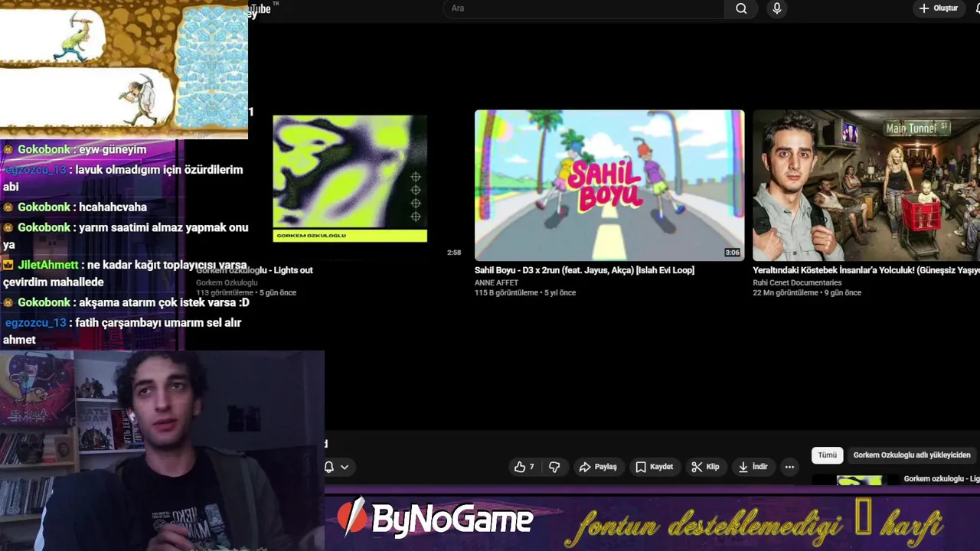Image resolution: width=980 pixels, height=551 pixels.
Task: Click title Sahil Boyu - D3 x 2run
Action: (584, 270)
